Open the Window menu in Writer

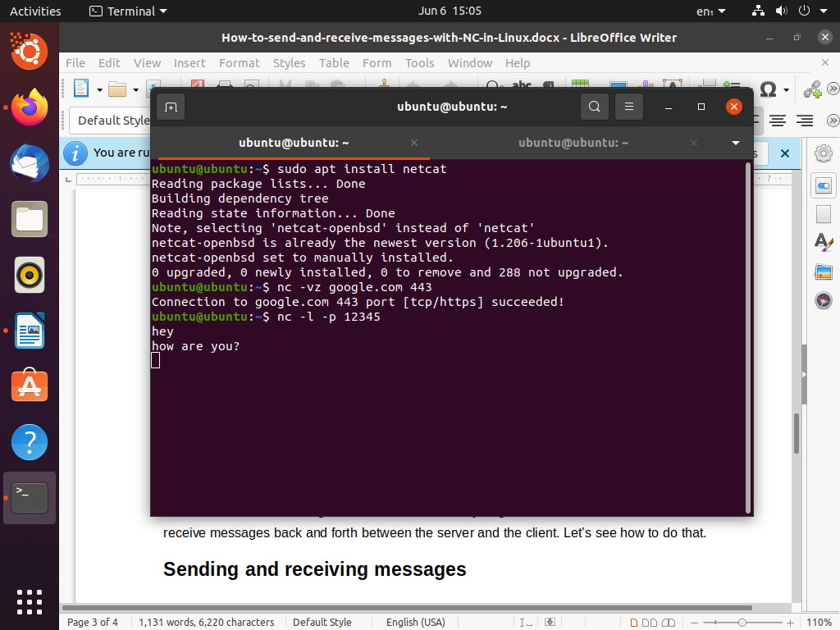[470, 63]
